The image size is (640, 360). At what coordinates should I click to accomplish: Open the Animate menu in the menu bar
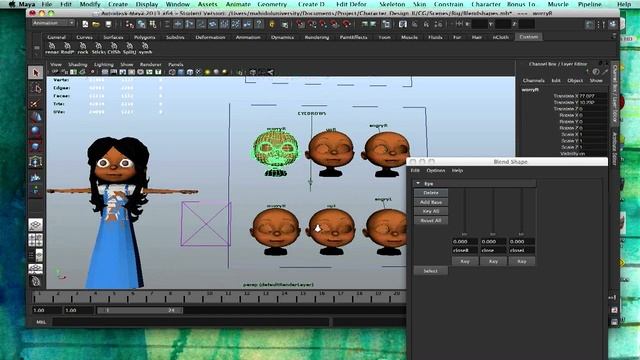[x=238, y=4]
